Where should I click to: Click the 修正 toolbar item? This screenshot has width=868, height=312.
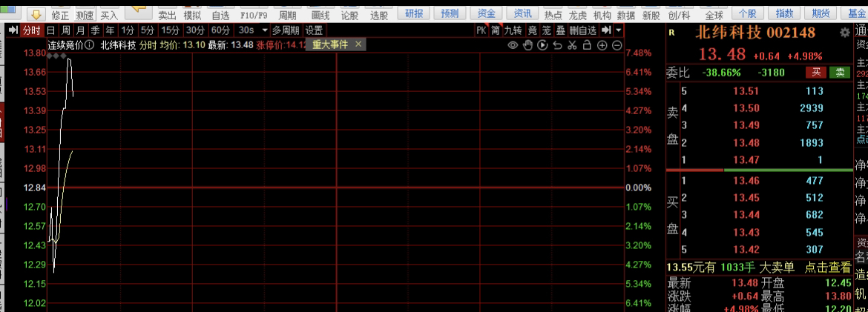pyautogui.click(x=60, y=16)
